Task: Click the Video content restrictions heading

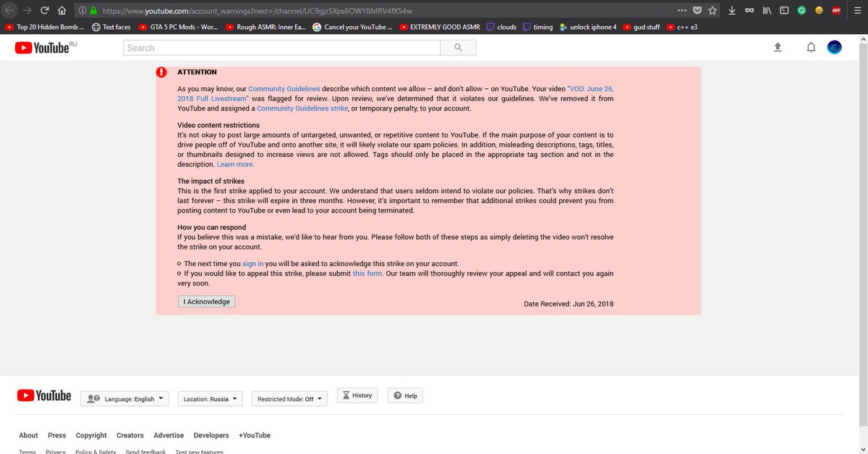Action: point(218,125)
